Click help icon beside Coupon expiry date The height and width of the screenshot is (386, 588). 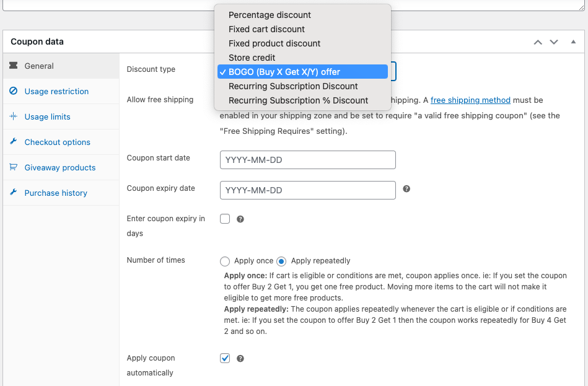[x=406, y=189]
